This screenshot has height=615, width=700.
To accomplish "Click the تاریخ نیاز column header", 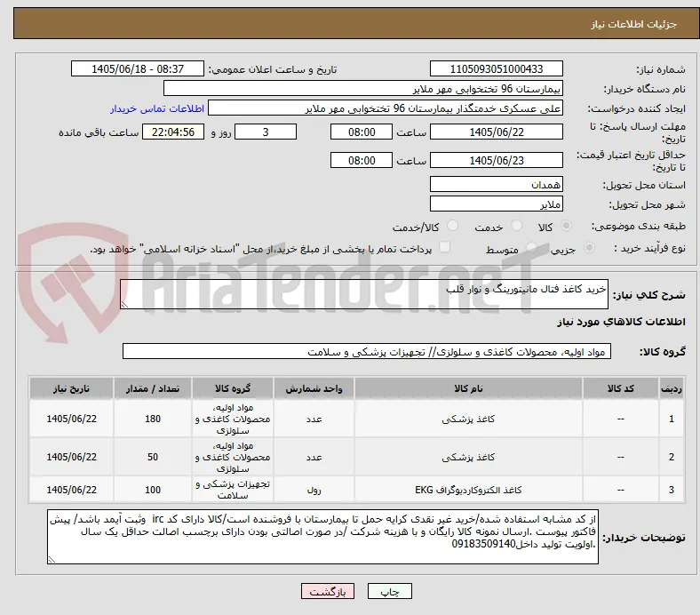I will (x=71, y=388).
